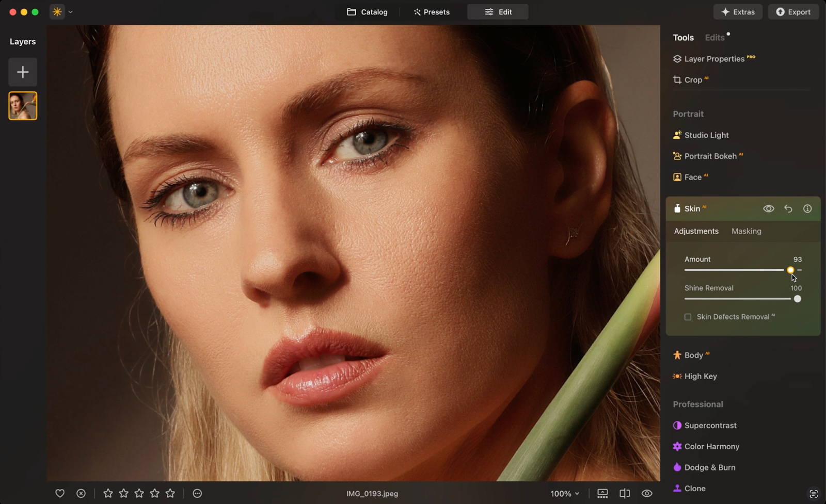The height and width of the screenshot is (504, 826).
Task: Enable Skin Defects Removal
Action: [x=688, y=317]
